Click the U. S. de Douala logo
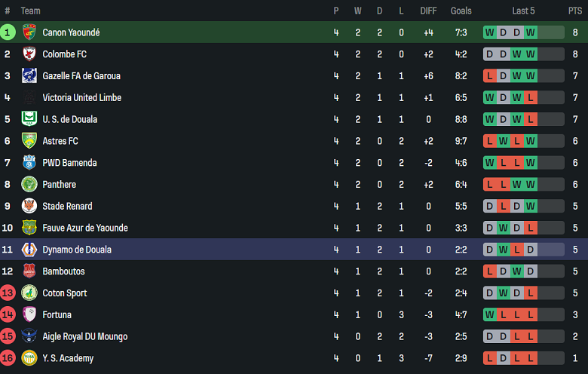The image size is (588, 374). click(x=29, y=119)
